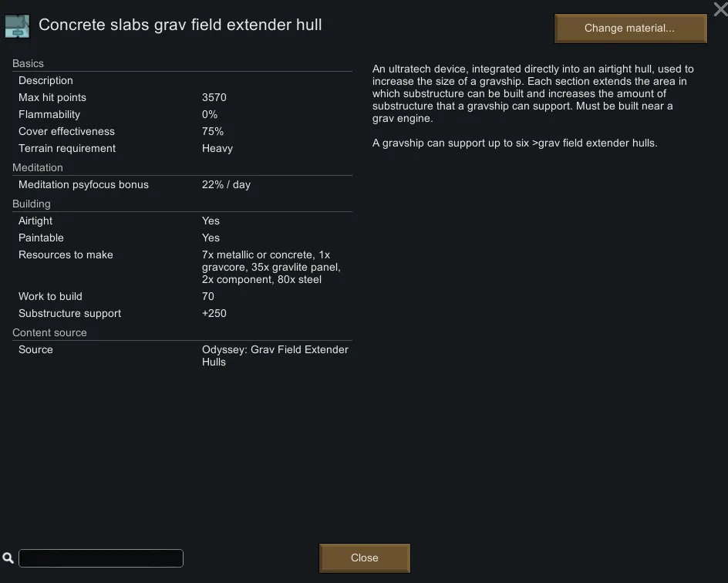The height and width of the screenshot is (583, 728).
Task: Click the Odyssey source value text
Action: click(275, 356)
